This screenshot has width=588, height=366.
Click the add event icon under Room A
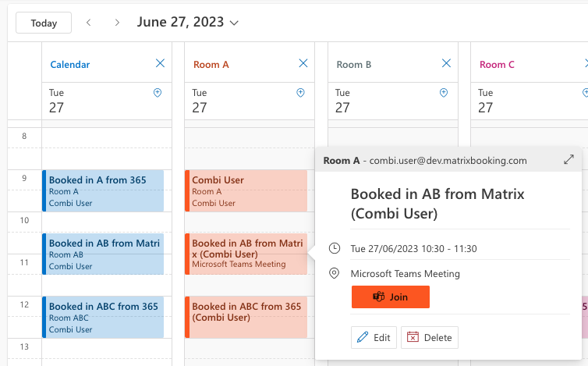(300, 93)
